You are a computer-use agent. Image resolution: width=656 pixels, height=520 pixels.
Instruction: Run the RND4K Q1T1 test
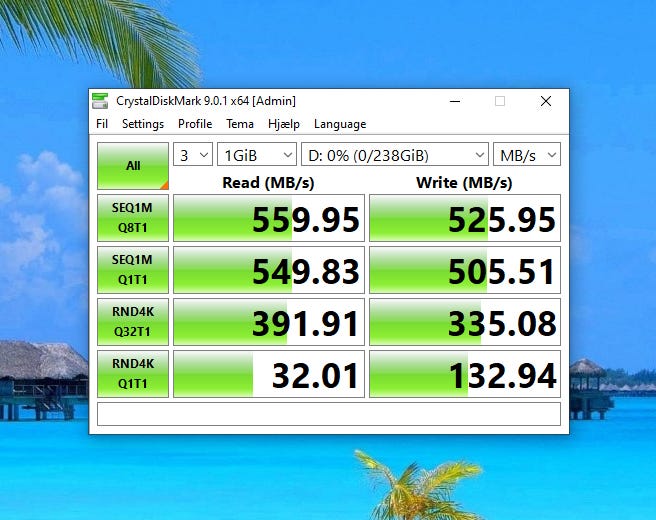tap(133, 374)
